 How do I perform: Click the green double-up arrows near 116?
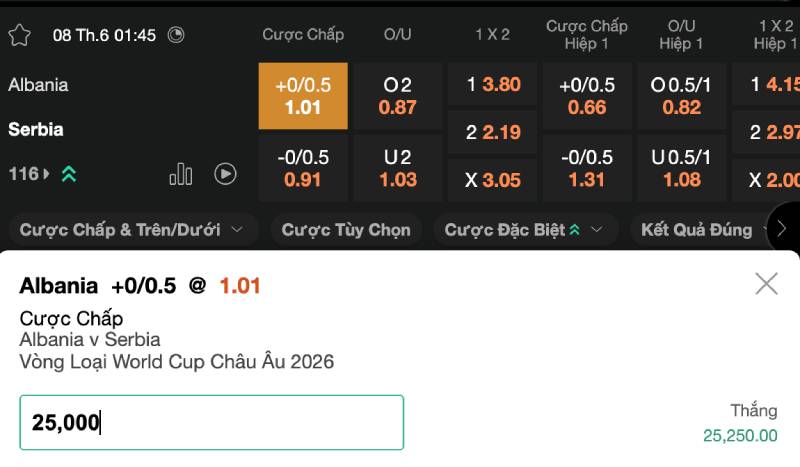pos(69,174)
